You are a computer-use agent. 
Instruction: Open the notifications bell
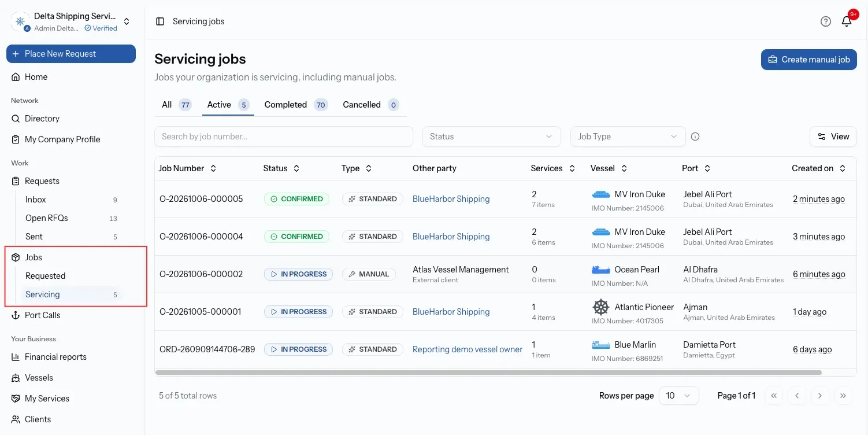coord(847,21)
